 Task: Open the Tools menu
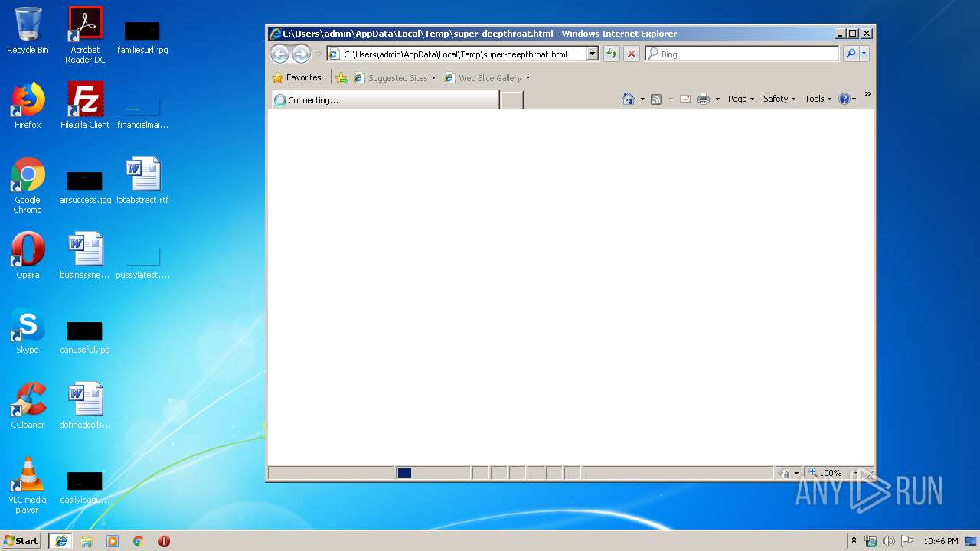coord(818,99)
